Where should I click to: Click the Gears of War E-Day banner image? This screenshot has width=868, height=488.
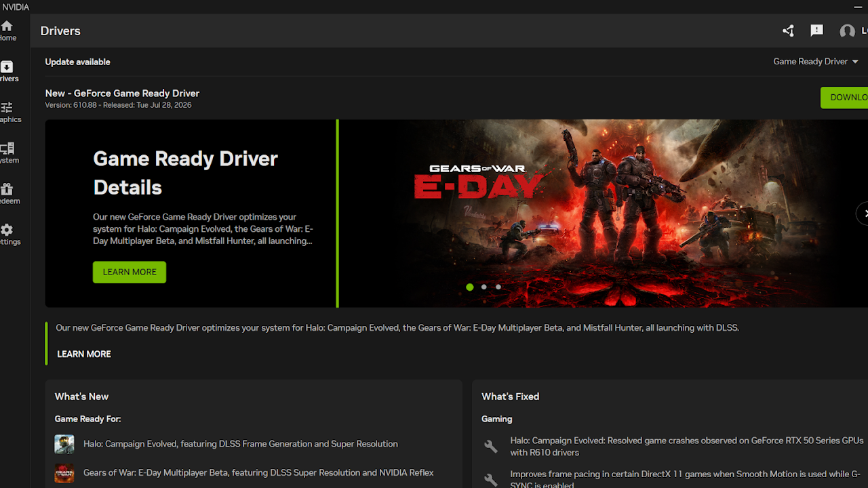[x=603, y=213]
